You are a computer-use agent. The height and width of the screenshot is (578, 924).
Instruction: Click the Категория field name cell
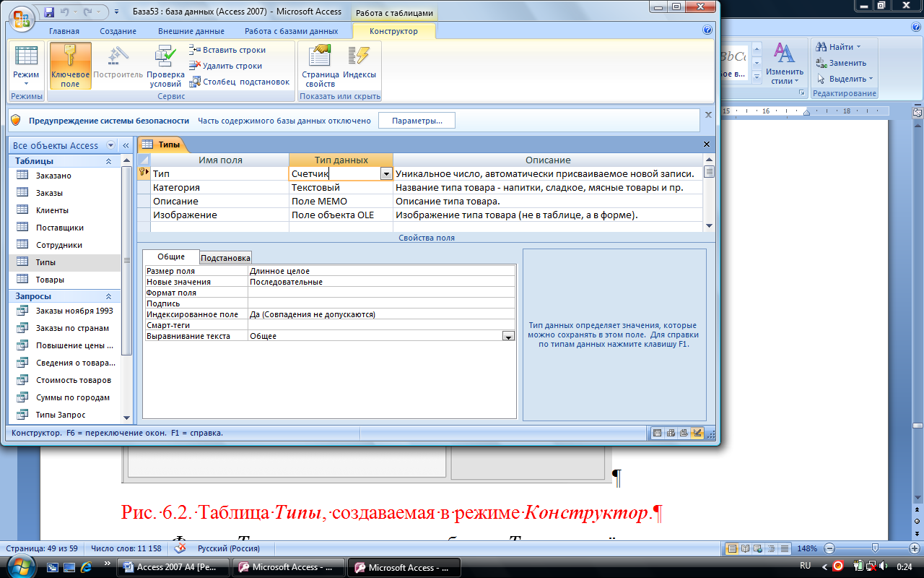(x=220, y=187)
